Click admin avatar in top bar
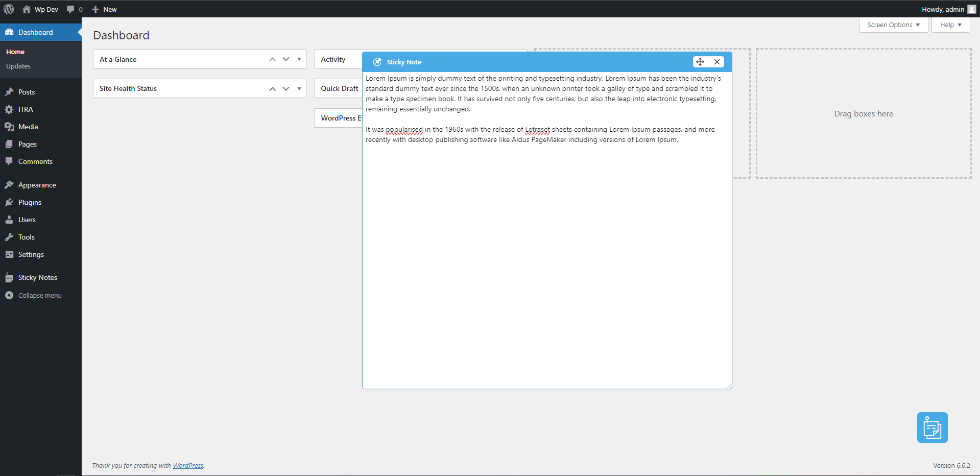Screen dimensions: 980x476 [x=972, y=9]
